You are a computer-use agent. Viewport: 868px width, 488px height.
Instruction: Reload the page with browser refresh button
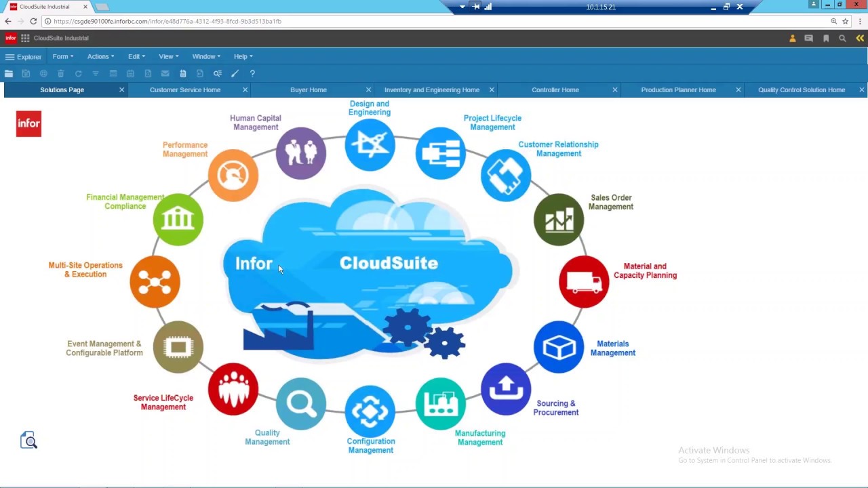click(x=33, y=21)
